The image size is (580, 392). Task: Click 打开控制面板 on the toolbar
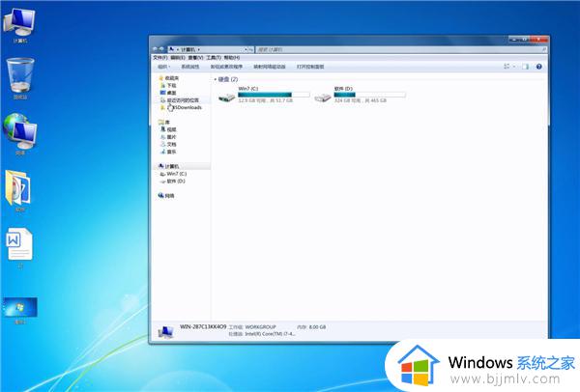click(x=310, y=67)
